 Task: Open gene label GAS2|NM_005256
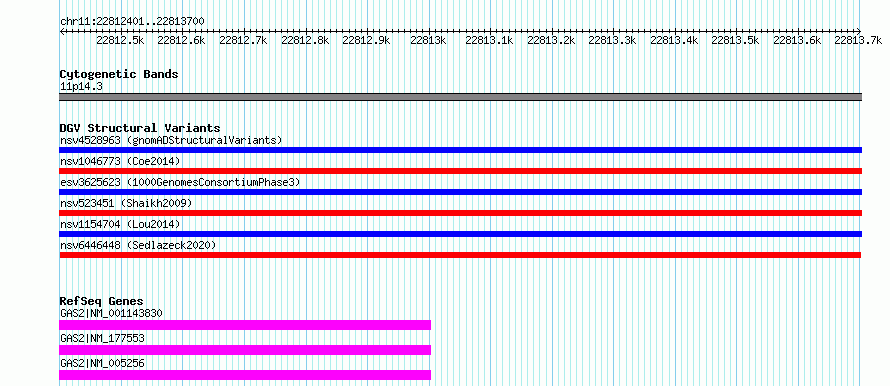coord(102,363)
